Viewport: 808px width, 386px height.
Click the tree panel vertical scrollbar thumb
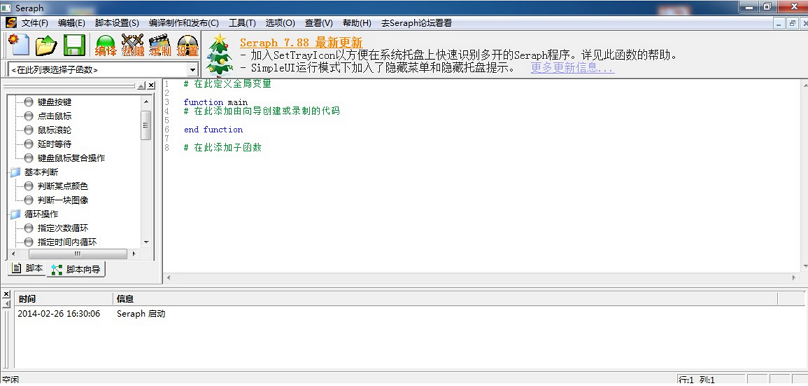coord(146,125)
